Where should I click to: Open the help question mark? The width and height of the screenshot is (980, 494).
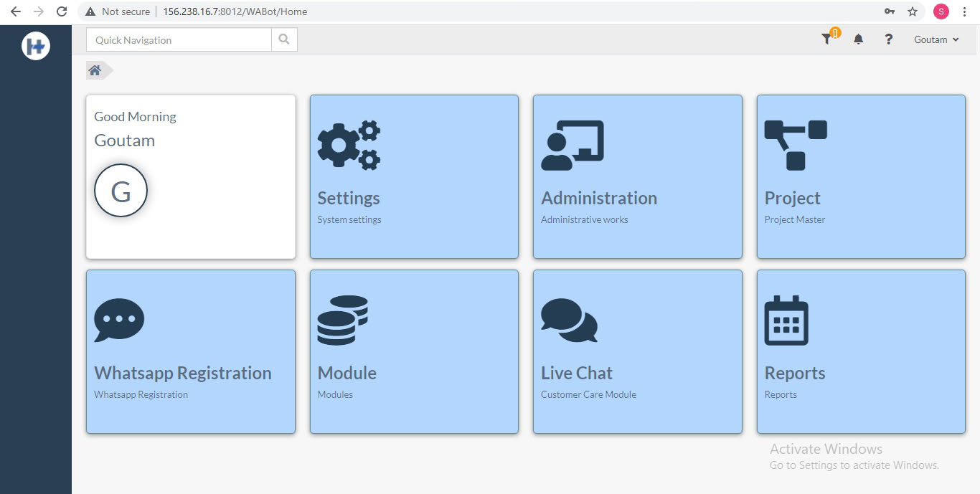(888, 39)
